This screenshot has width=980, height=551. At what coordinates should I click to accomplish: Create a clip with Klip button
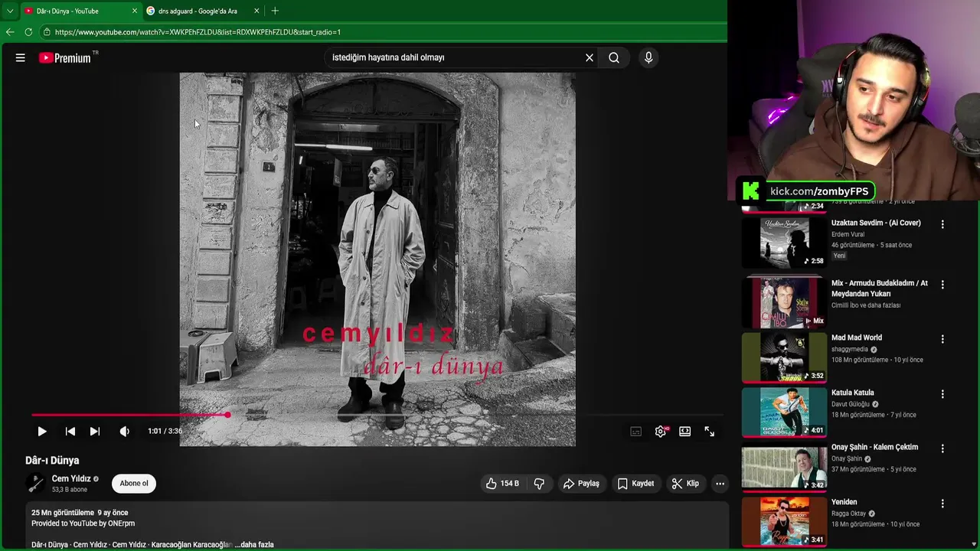(685, 484)
